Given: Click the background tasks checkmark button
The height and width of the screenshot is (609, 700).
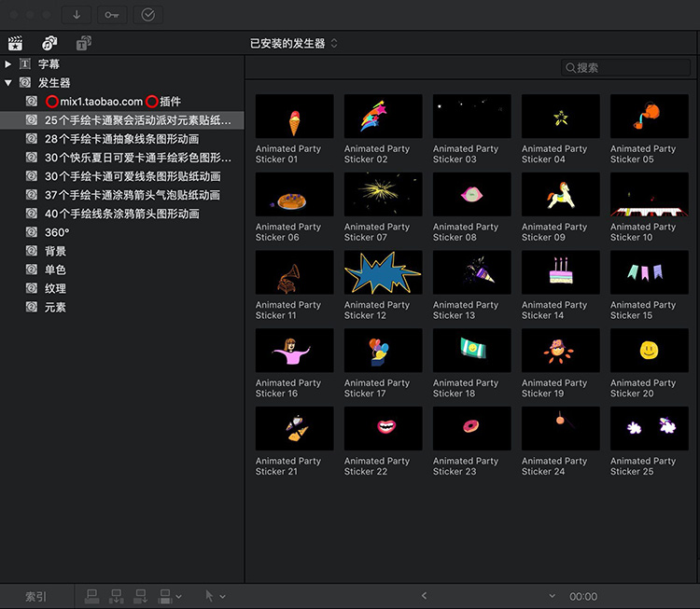Looking at the screenshot, I should (x=147, y=15).
